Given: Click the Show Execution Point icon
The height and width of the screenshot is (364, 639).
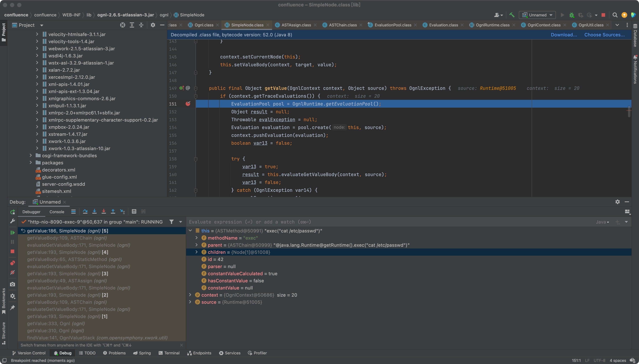Looking at the screenshot, I should [x=73, y=211].
